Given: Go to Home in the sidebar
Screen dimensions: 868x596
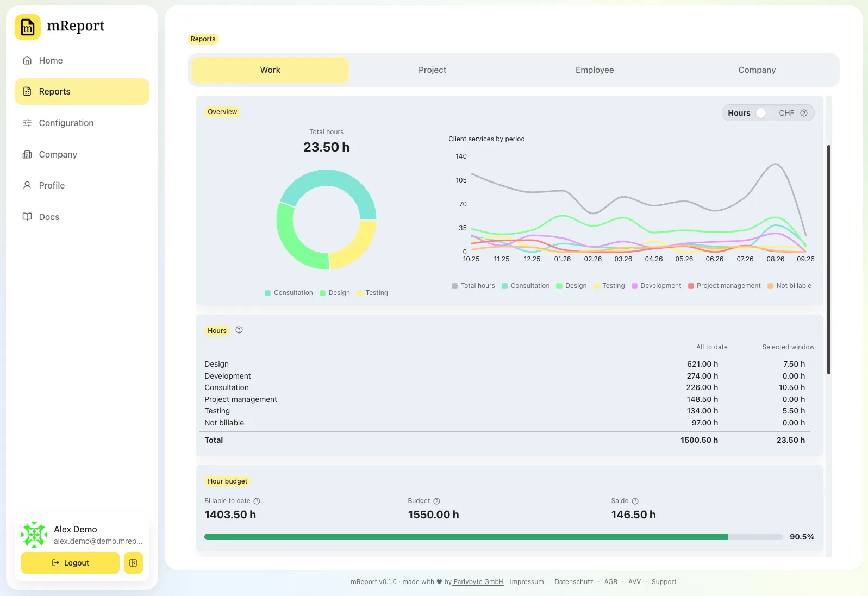Looking at the screenshot, I should (x=82, y=60).
